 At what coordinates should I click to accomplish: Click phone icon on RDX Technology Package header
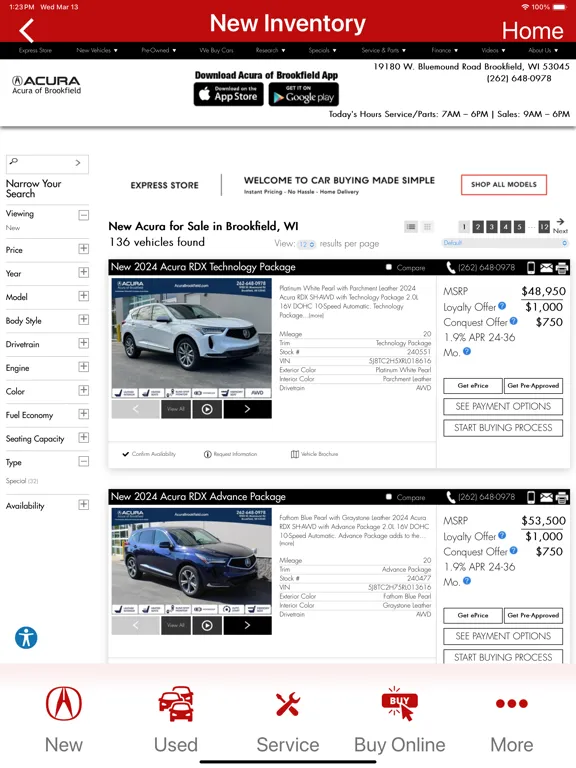click(451, 267)
